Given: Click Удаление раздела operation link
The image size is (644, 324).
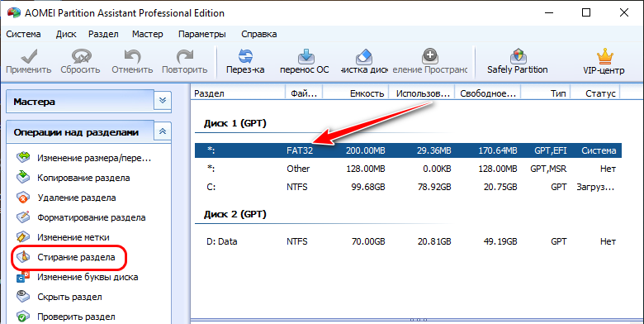Looking at the screenshot, I should pos(77,198).
